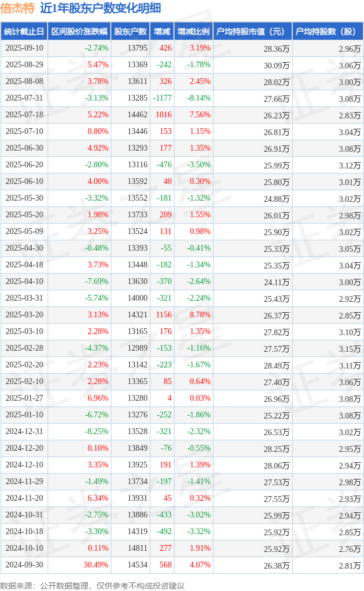Click the 3.15万 average shares cell
Screen dimensions: 364x591
tap(350, 349)
